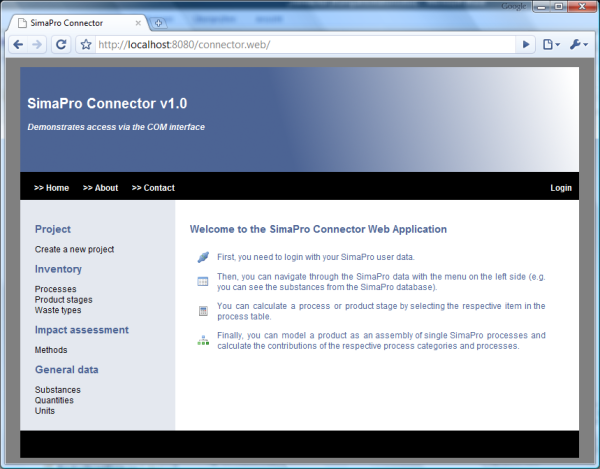Open the page menu dropdown
The image size is (600, 469).
click(x=551, y=45)
